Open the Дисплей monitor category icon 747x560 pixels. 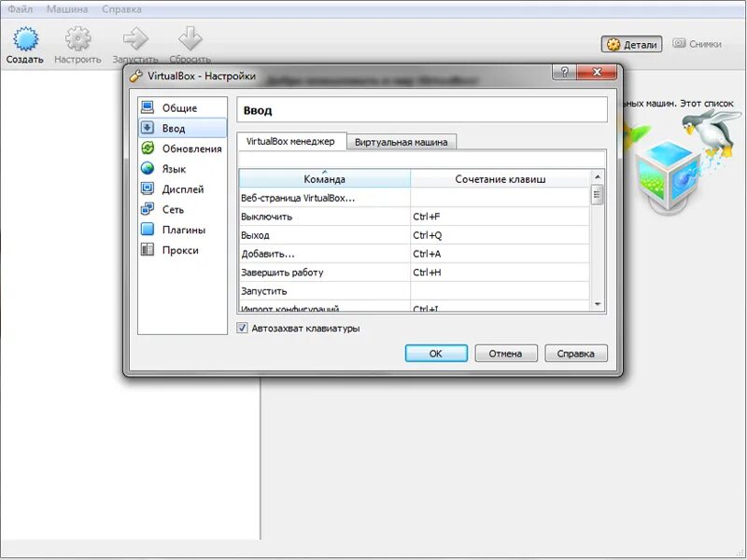148,189
